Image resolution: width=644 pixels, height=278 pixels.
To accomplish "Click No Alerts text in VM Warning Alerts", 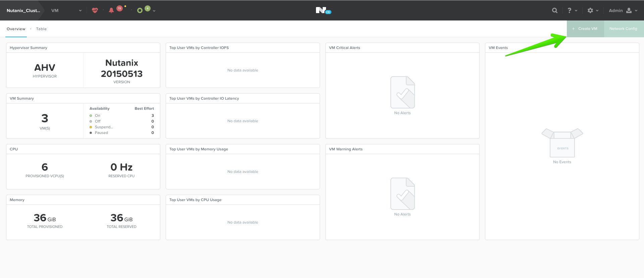I will tap(402, 214).
